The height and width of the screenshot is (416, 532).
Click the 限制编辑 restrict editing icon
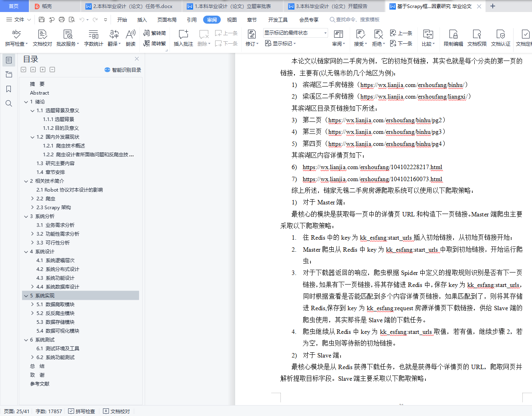point(453,34)
